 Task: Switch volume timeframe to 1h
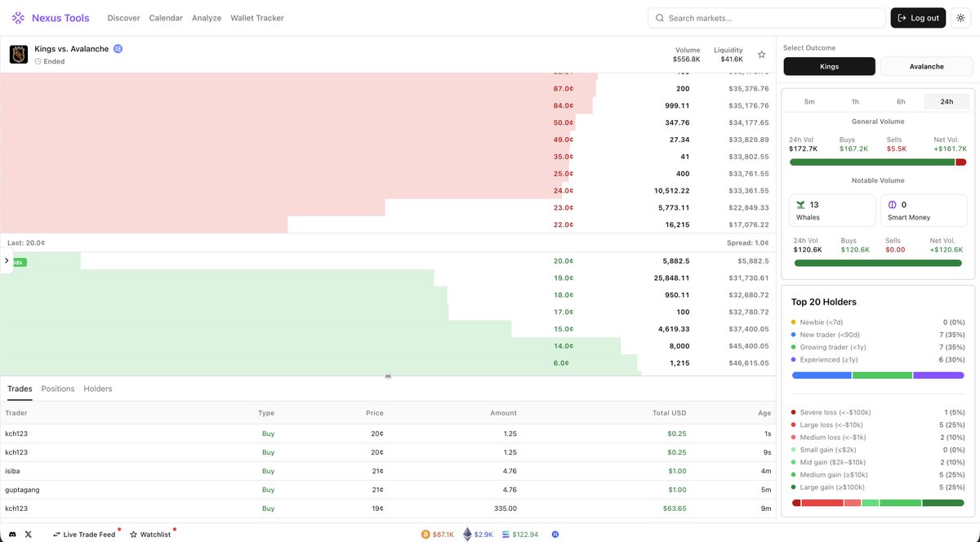(855, 102)
